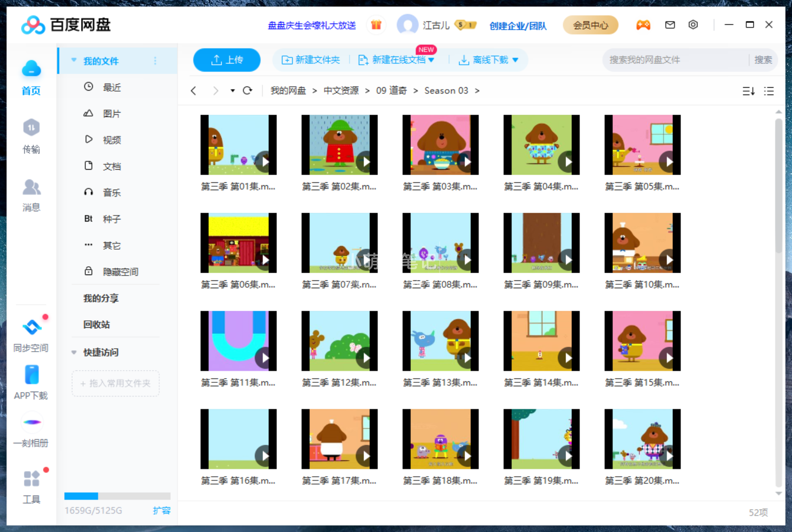This screenshot has height=532, width=792.
Task: Open 回收站 recycle bin
Action: point(96,325)
